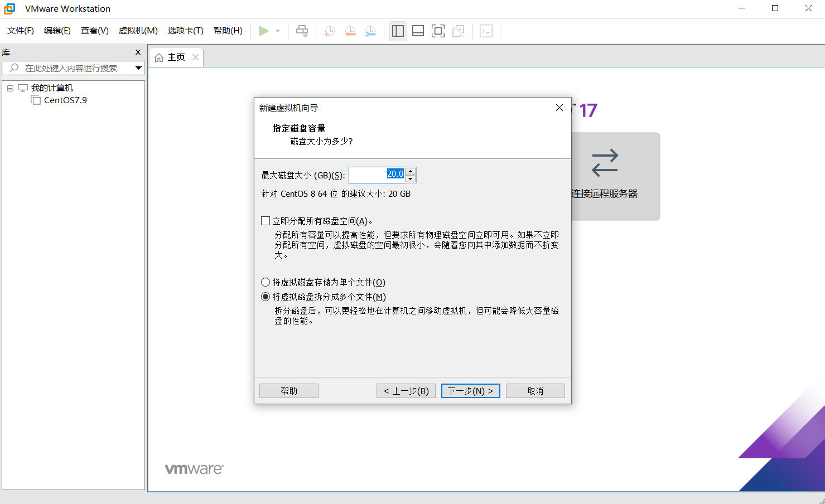
Task: Open the library search filter dropdown arrow
Action: (138, 68)
